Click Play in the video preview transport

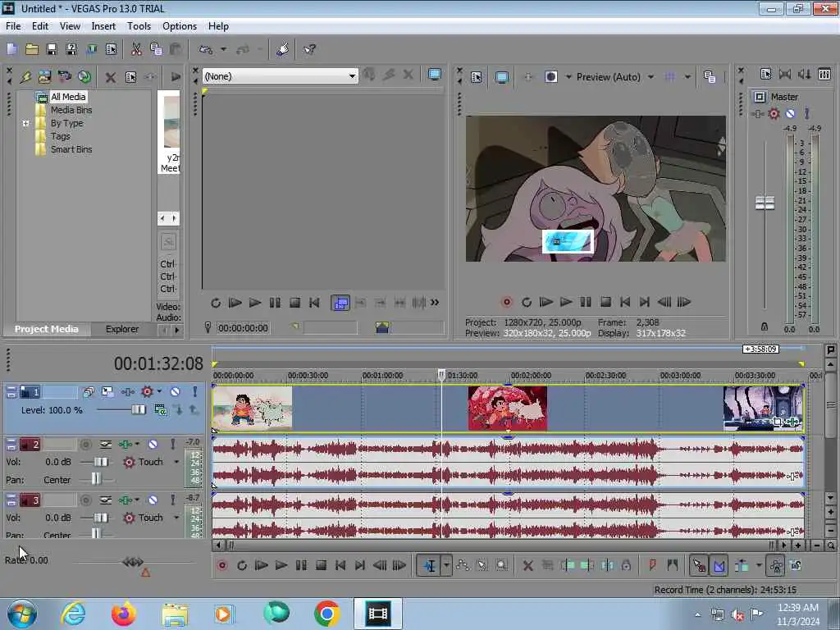pyautogui.click(x=566, y=302)
